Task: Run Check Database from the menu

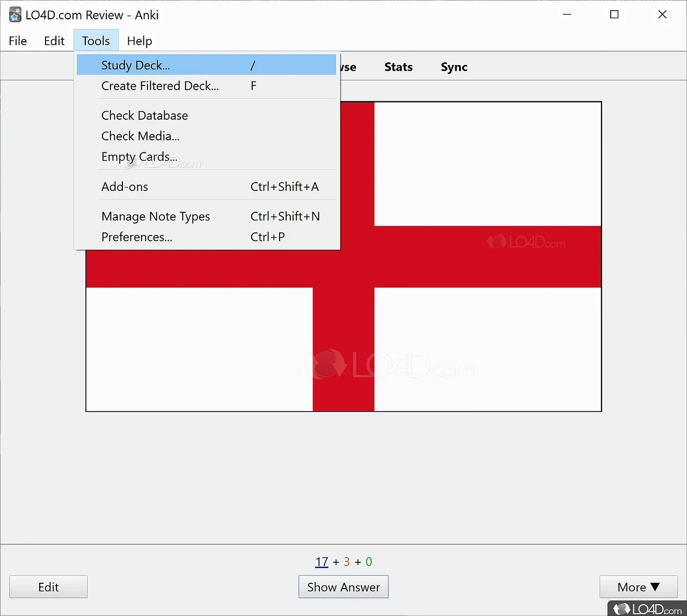Action: 207,115
